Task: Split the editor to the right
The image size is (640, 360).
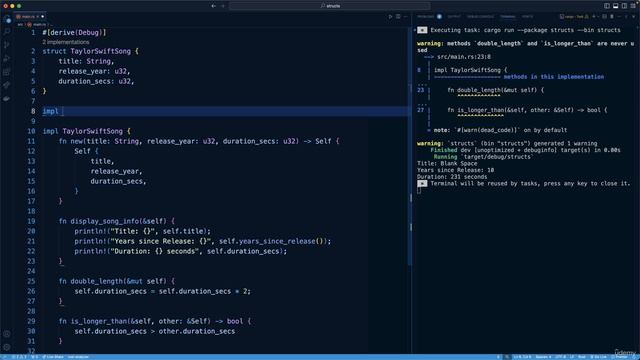Action: [x=398, y=17]
